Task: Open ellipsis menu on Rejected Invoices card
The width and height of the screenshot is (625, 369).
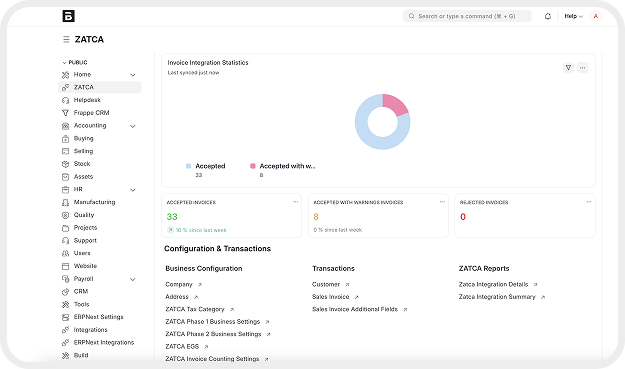Action: click(589, 202)
